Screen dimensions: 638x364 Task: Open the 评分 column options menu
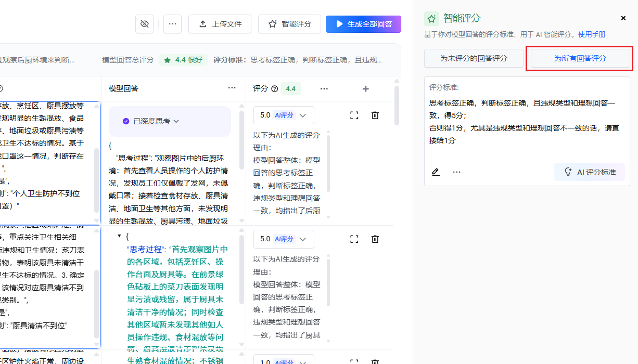coord(324,89)
